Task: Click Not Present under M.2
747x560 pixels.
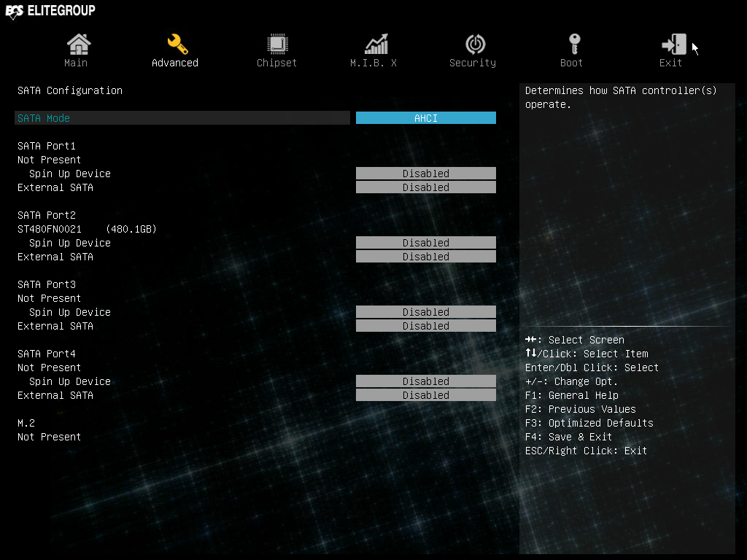Action: click(49, 437)
